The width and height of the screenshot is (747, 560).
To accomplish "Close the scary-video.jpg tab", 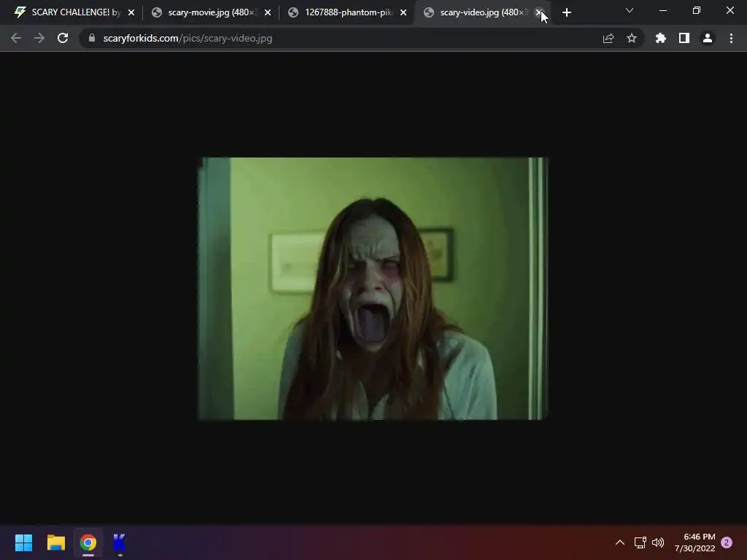I will [539, 12].
